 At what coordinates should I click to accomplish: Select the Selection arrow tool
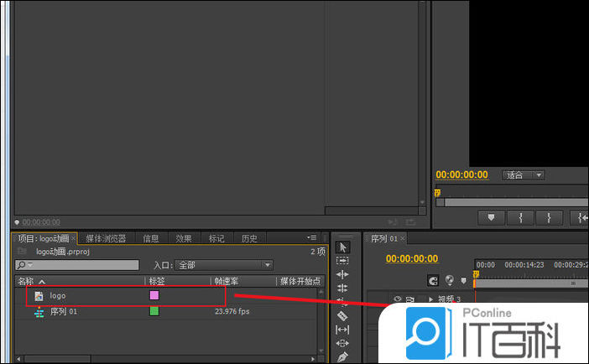342,247
